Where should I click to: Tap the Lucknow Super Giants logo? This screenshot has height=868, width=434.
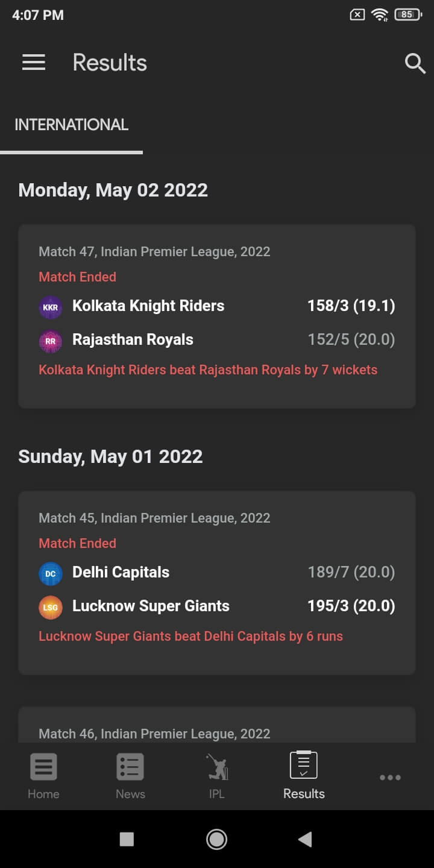point(50,607)
